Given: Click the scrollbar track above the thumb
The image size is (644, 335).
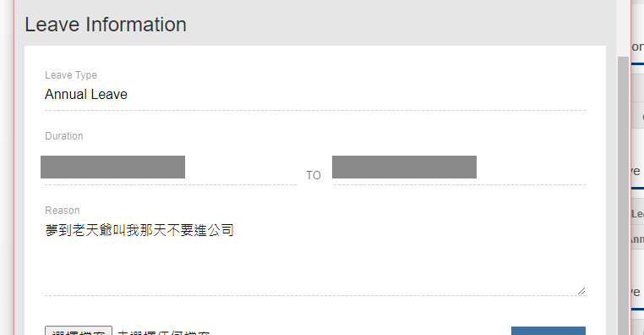Looking at the screenshot, I should [x=623, y=28].
